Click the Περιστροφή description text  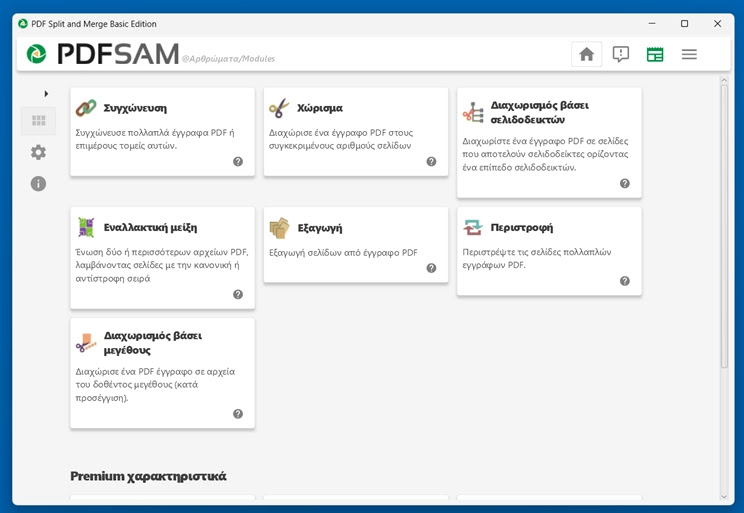[537, 259]
